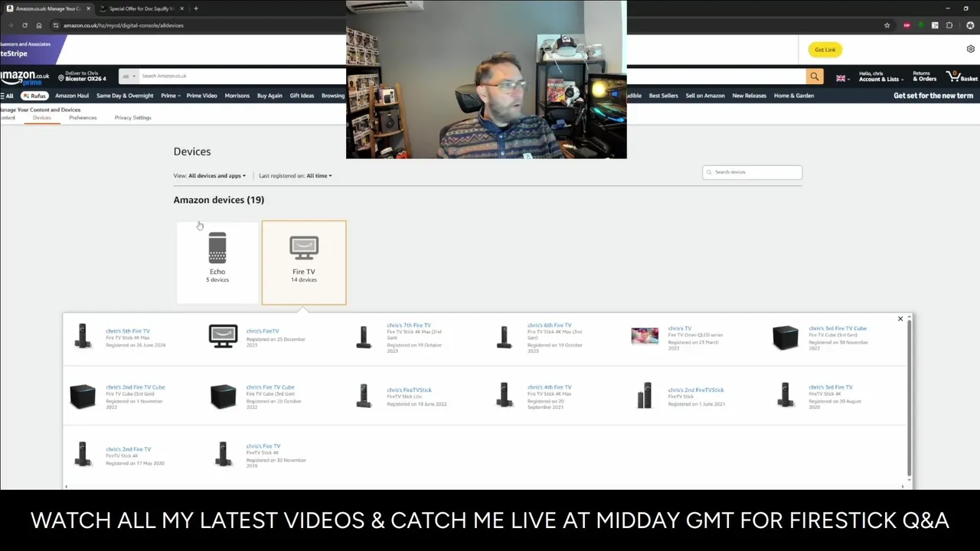
Task: Open Gift Ideas nav item
Action: click(302, 96)
